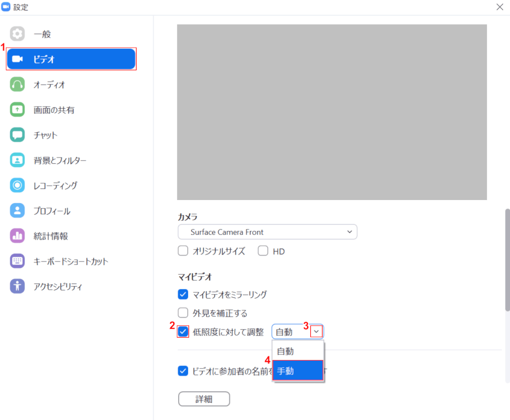Toggle 外見を補正する checkbox
This screenshot has height=420, width=510.
tap(183, 313)
